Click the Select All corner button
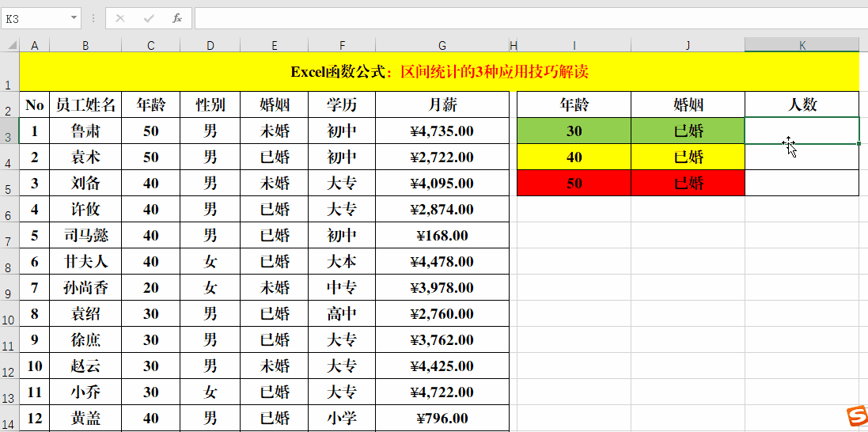This screenshot has width=868, height=432. pyautogui.click(x=9, y=45)
